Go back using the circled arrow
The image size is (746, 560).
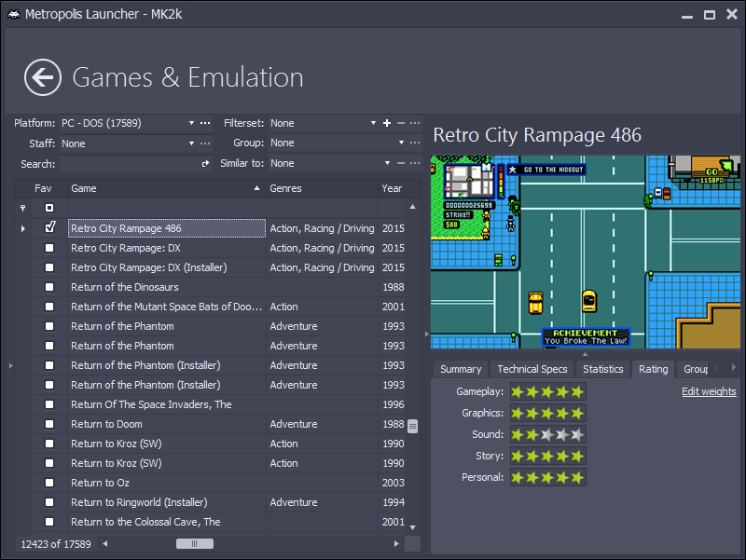(43, 77)
